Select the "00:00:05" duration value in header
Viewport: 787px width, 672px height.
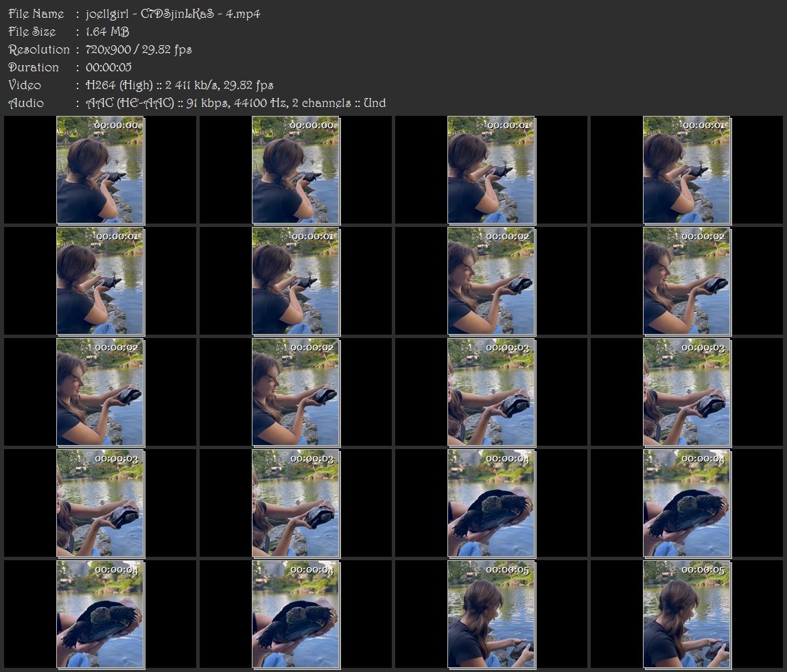pyautogui.click(x=108, y=67)
